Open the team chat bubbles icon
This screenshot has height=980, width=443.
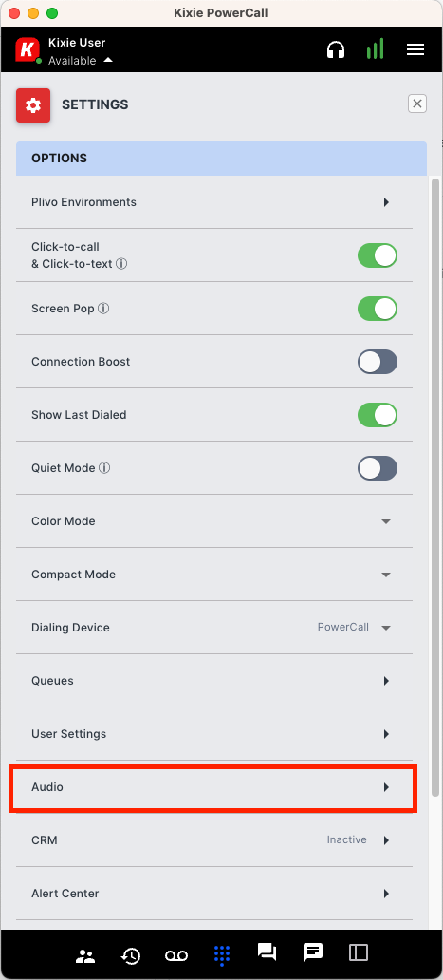[268, 952]
